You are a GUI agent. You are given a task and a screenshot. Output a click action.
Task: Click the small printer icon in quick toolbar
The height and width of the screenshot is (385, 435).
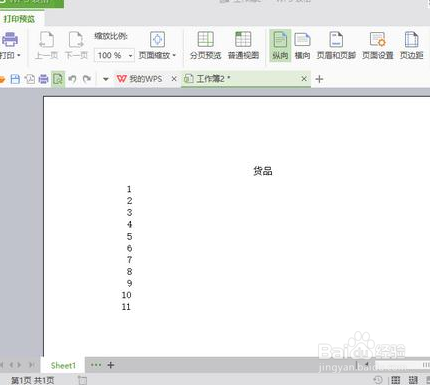point(44,79)
